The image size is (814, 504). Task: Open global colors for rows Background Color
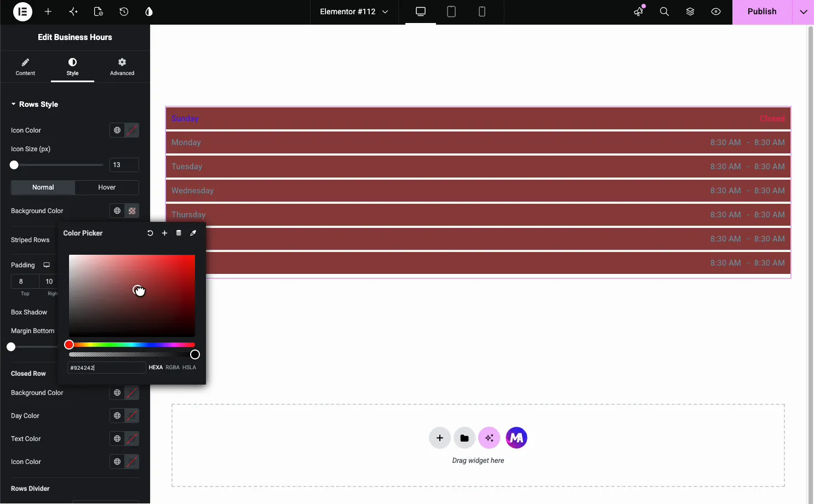(x=117, y=211)
